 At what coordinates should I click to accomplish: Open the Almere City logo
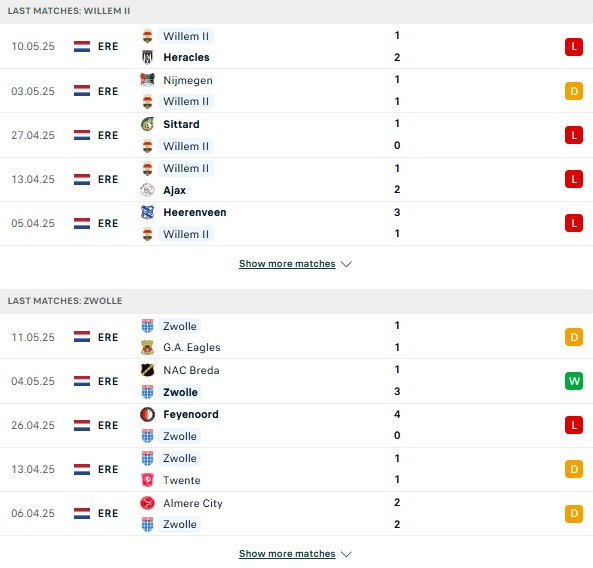click(x=147, y=503)
